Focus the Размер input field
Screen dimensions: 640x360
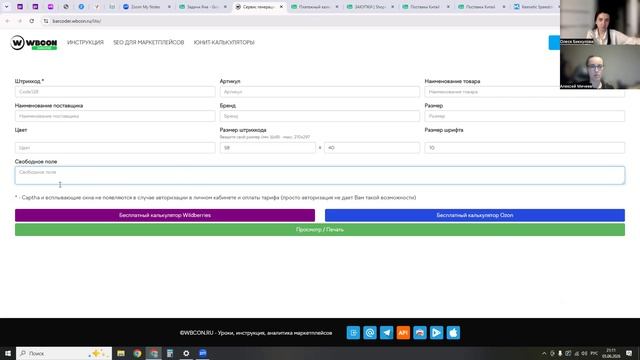(x=524, y=116)
